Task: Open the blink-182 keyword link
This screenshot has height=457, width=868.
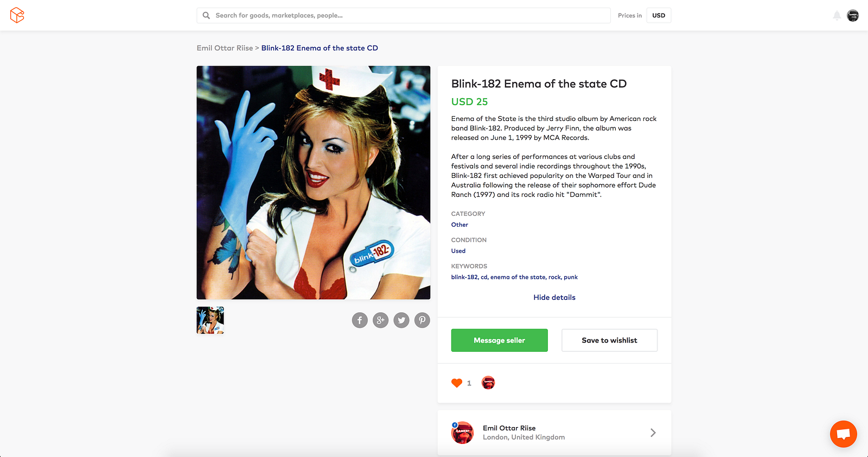Action: pyautogui.click(x=464, y=277)
